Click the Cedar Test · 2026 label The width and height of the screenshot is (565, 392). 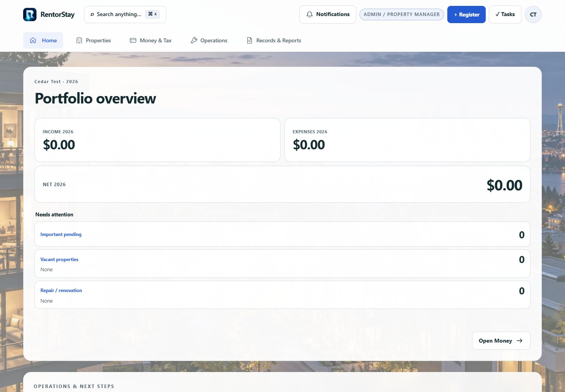pyautogui.click(x=56, y=82)
